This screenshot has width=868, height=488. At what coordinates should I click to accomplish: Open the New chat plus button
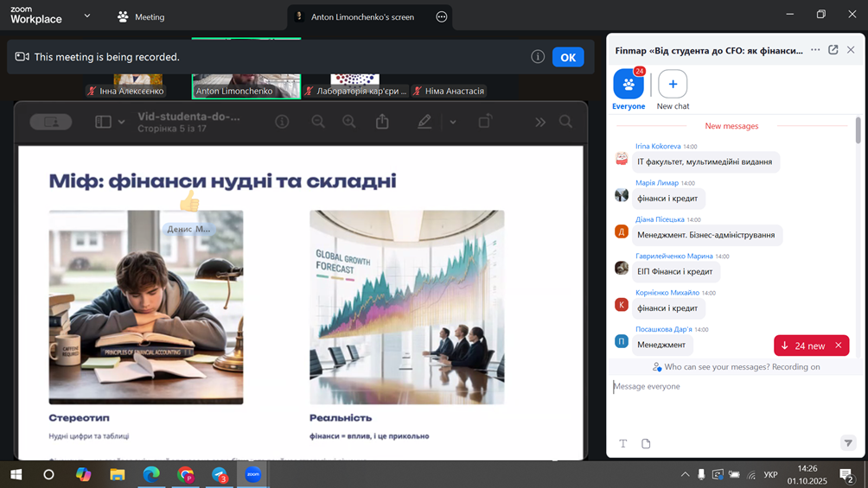[x=673, y=85]
